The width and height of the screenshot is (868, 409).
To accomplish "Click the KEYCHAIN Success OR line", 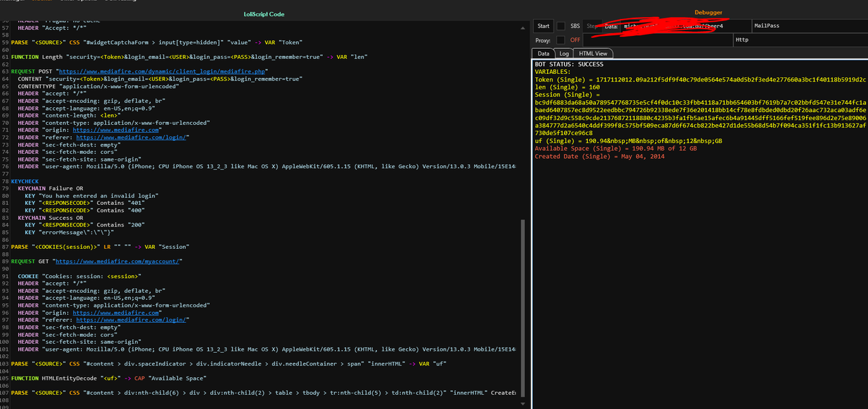I will pyautogui.click(x=50, y=217).
